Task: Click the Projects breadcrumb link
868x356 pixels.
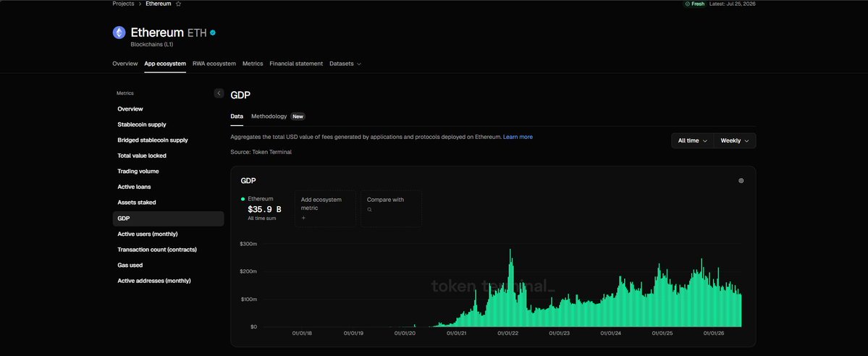Action: [x=124, y=4]
